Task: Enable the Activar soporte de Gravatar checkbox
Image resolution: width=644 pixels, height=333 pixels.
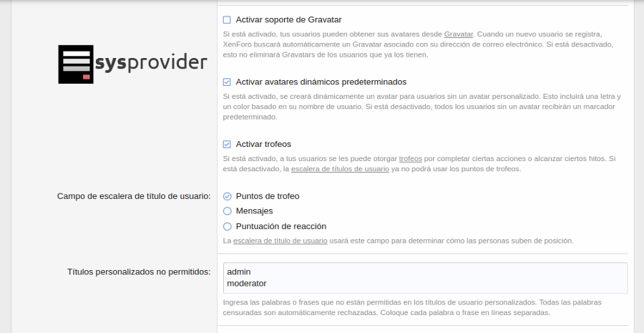Action: pyautogui.click(x=227, y=20)
